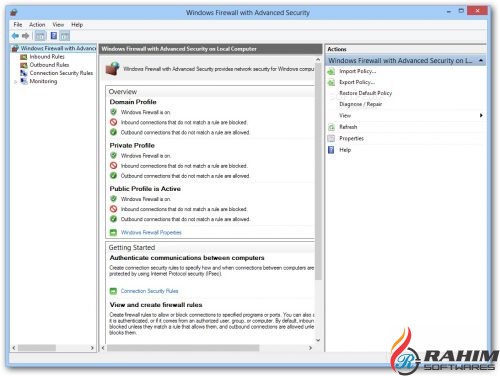Click the center pane horizontal scroll right arrow
This screenshot has width=500, height=376.
pos(310,348)
